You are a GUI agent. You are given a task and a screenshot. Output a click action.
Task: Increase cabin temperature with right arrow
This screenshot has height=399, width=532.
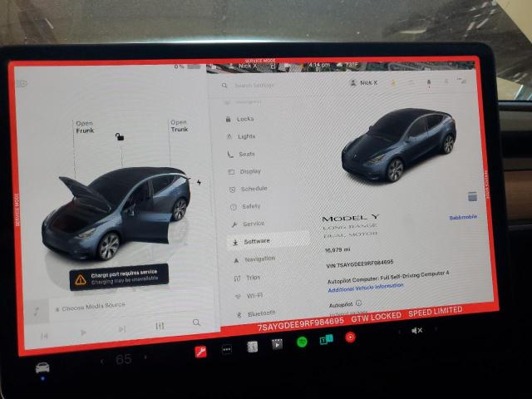(x=145, y=357)
